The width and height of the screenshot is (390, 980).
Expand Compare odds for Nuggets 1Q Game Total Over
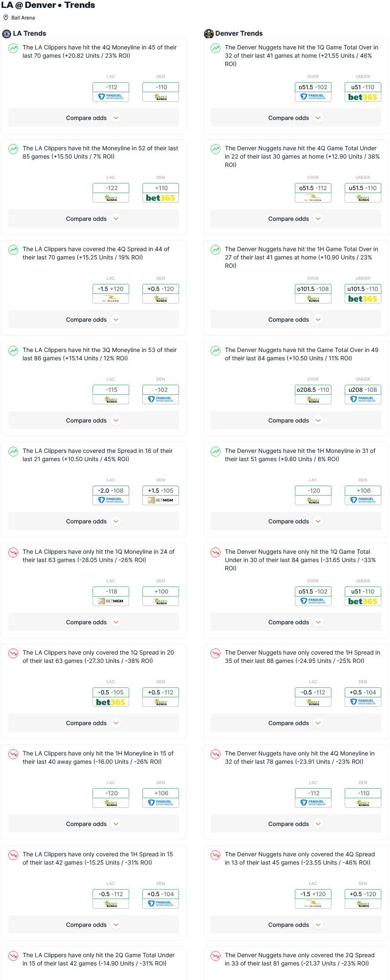296,118
